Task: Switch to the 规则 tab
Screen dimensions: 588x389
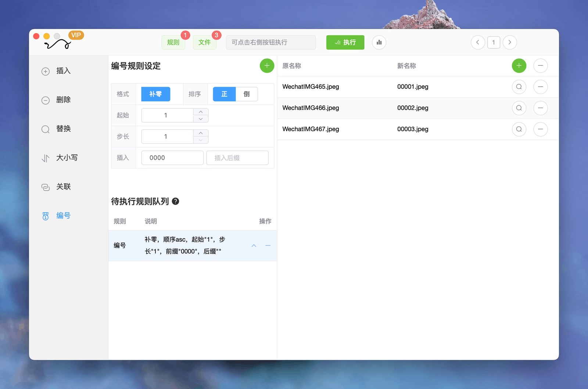Action: click(173, 43)
